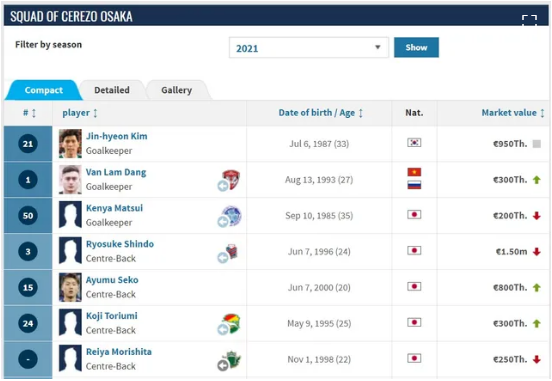Image resolution: width=552 pixels, height=381 pixels.
Task: Select the Compact tab
Action: click(44, 90)
